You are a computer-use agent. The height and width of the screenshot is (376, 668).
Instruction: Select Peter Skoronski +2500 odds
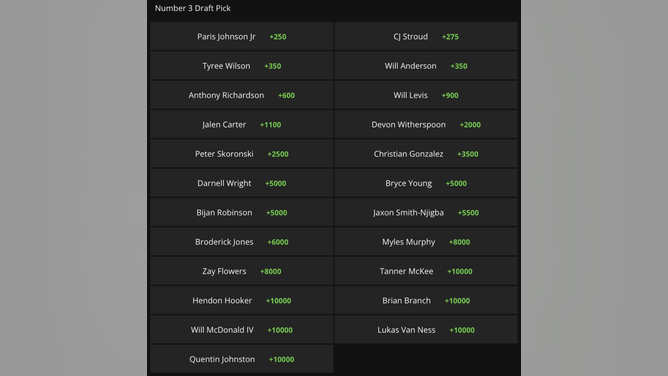point(242,154)
